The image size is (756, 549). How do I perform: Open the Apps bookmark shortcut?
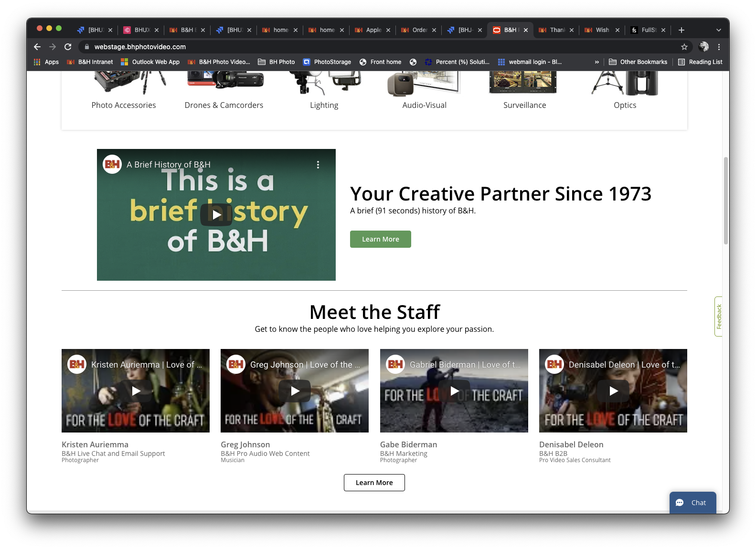(x=46, y=62)
